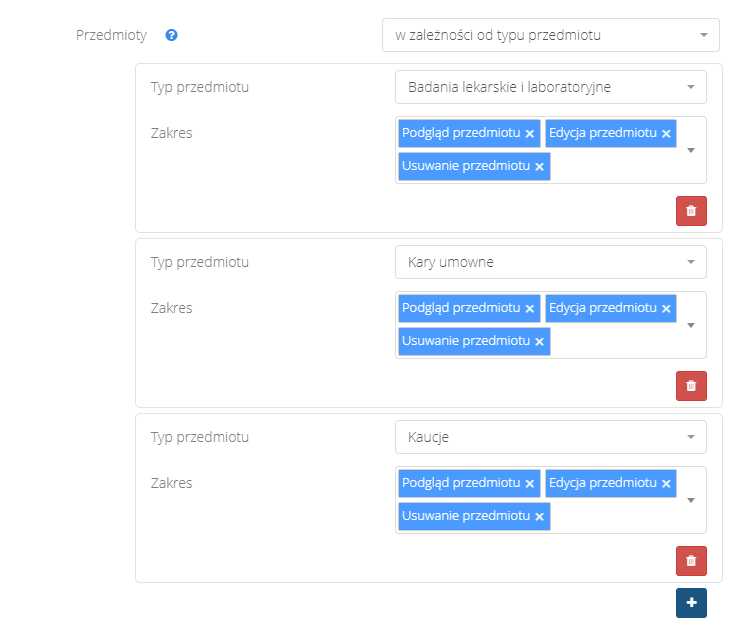Click the help icon next to Przedmioty
The height and width of the screenshot is (638, 740).
[x=172, y=35]
